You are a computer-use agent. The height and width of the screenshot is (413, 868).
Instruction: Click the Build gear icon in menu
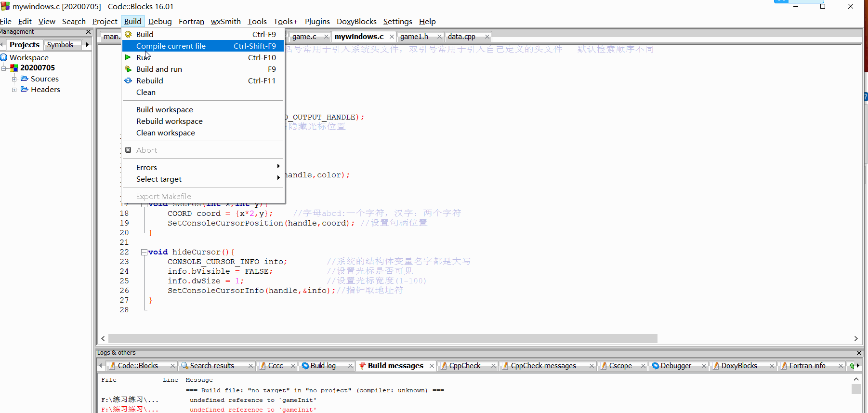(x=128, y=34)
